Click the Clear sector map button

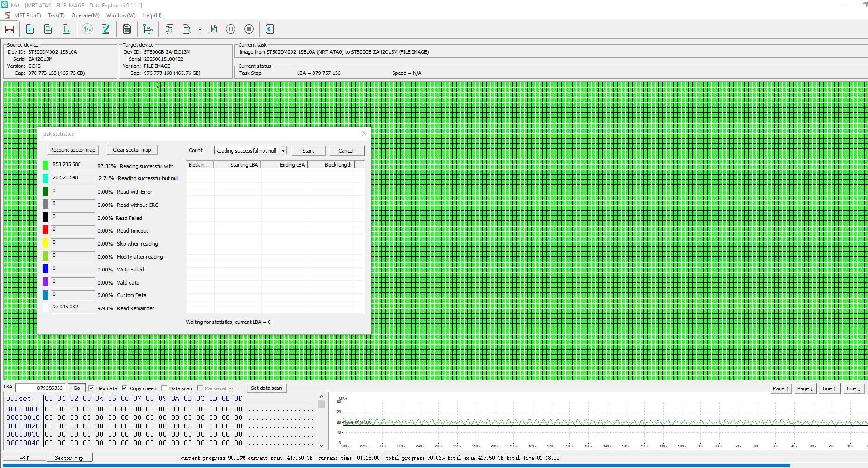pos(132,150)
